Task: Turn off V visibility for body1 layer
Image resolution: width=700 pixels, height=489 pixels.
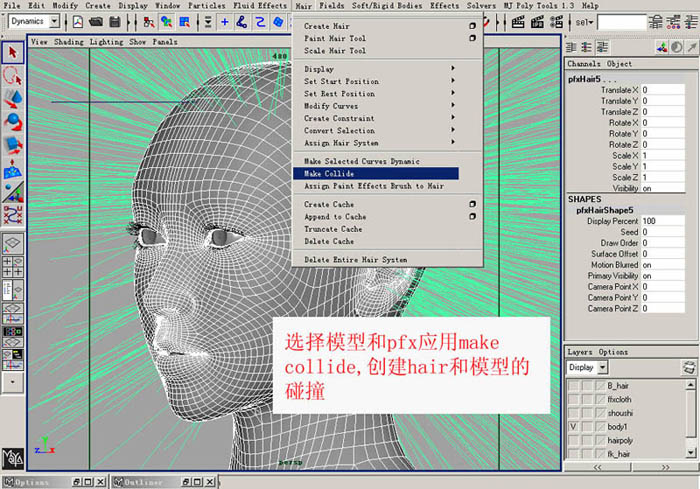Action: point(573,427)
